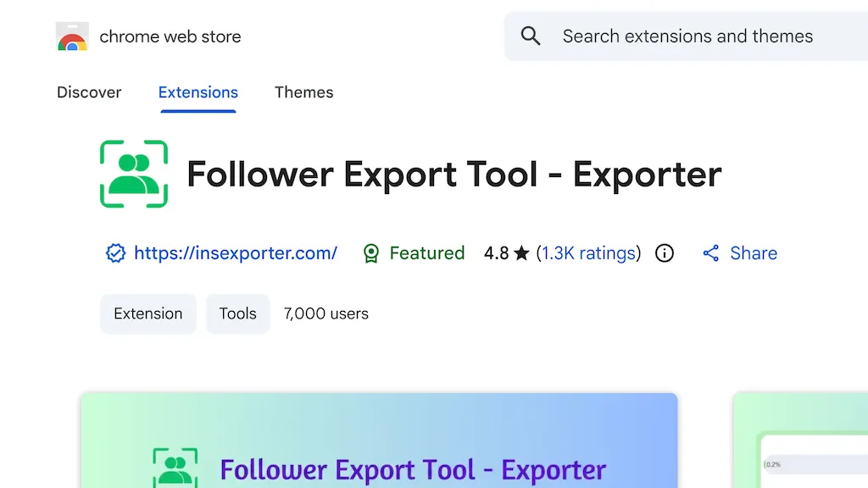Go to the Themes tab
Viewport: 868px width, 488px height.
[304, 92]
